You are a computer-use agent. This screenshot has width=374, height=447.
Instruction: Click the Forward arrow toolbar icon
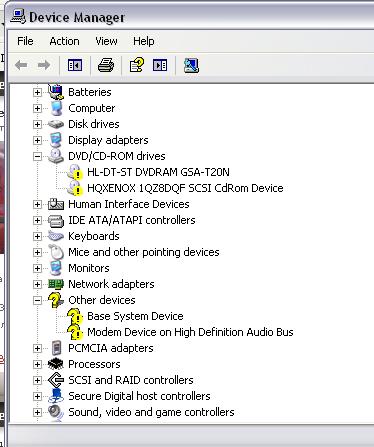(44, 65)
